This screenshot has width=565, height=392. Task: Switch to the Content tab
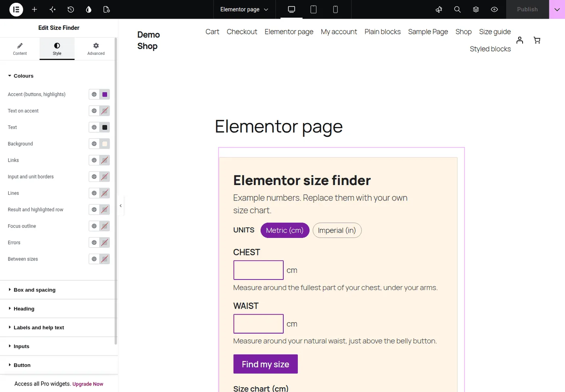pyautogui.click(x=20, y=49)
